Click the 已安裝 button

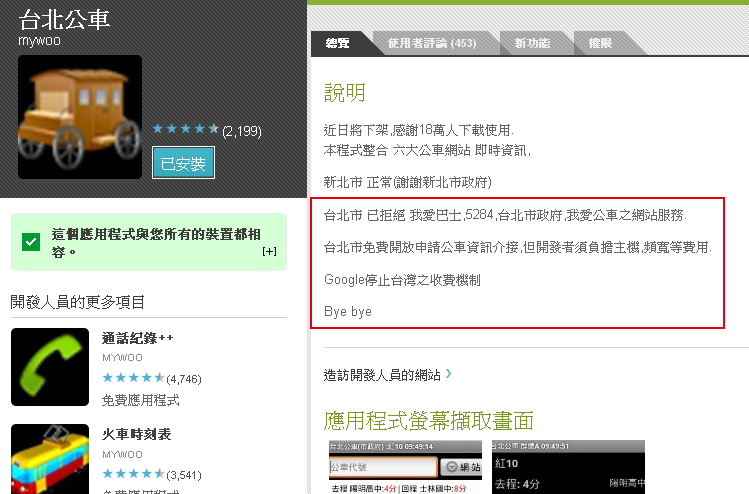pyautogui.click(x=183, y=163)
